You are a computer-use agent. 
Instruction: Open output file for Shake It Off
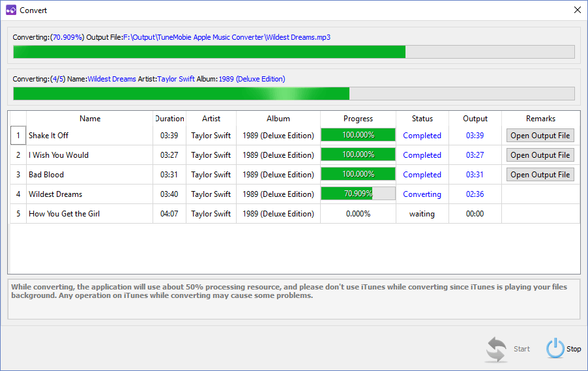pos(540,136)
